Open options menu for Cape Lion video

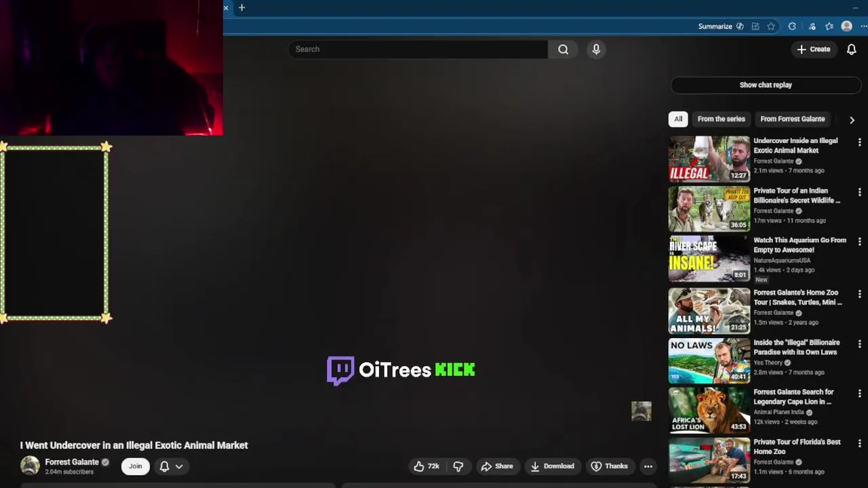(859, 394)
